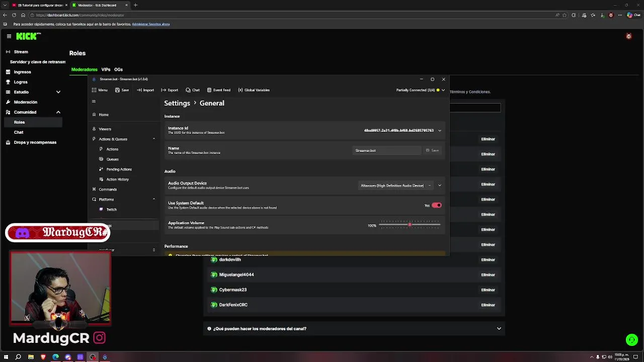Open taskbar search
This screenshot has width=644, height=362.
[19, 357]
